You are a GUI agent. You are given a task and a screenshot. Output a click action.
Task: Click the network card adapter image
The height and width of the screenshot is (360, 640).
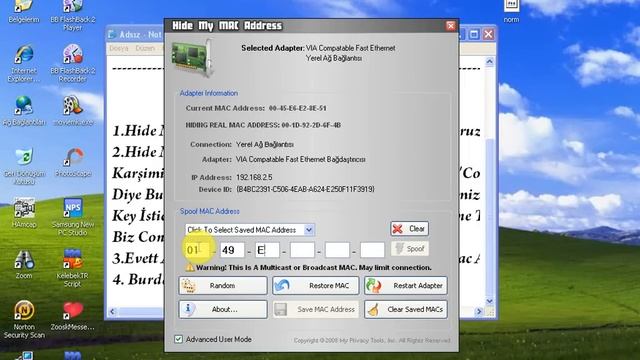coord(193,58)
